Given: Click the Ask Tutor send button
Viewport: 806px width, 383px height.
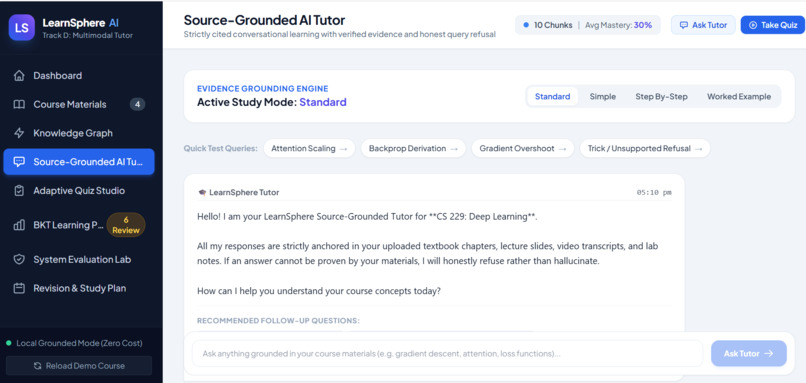Looking at the screenshot, I should (x=748, y=353).
